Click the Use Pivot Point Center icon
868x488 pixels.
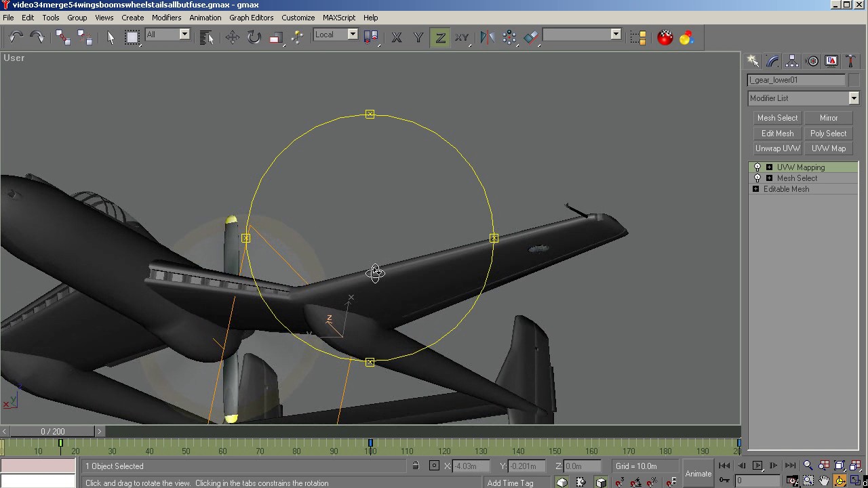click(x=371, y=37)
